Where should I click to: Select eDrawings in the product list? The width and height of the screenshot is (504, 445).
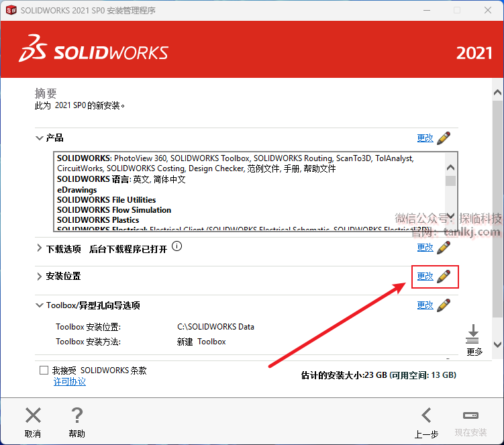[77, 190]
